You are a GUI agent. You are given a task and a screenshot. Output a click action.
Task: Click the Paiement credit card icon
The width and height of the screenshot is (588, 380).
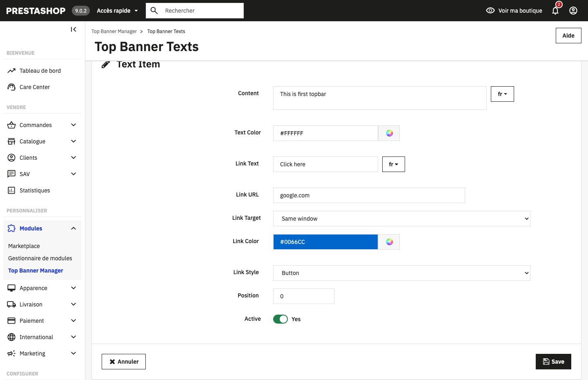[x=11, y=321]
